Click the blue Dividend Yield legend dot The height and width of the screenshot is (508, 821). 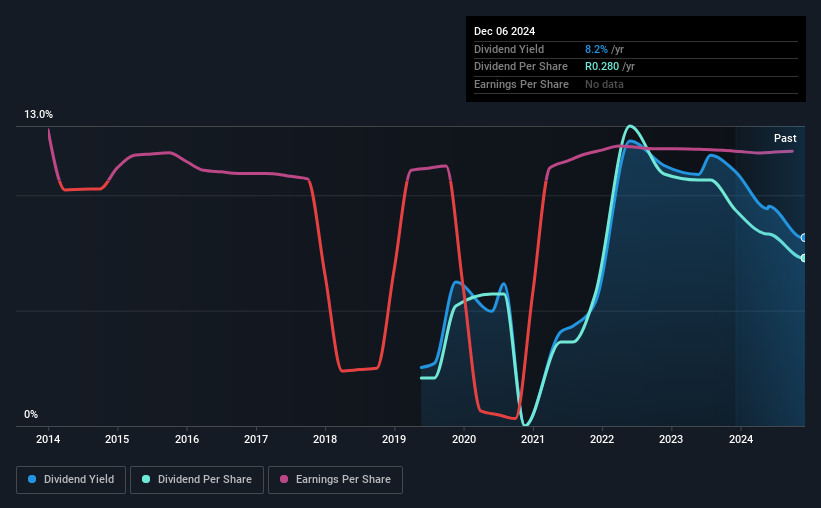32,479
